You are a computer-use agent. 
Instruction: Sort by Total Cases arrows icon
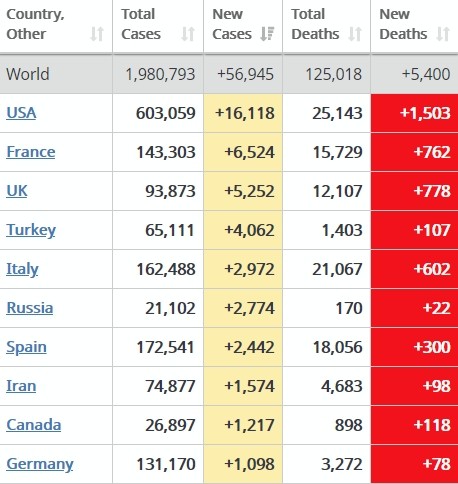pos(188,34)
